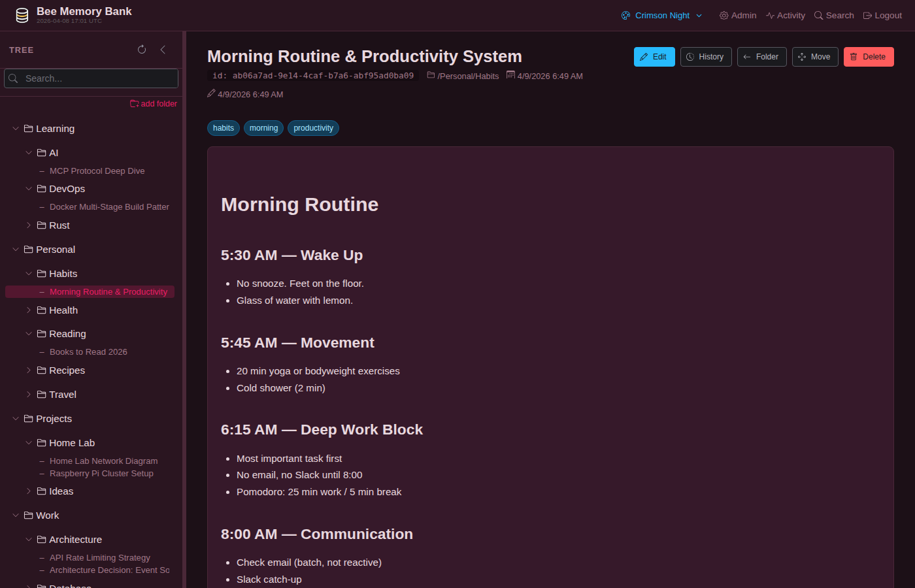Viewport: 915px width, 588px height.
Task: Expand the Travel folder chevron
Action: click(x=29, y=395)
